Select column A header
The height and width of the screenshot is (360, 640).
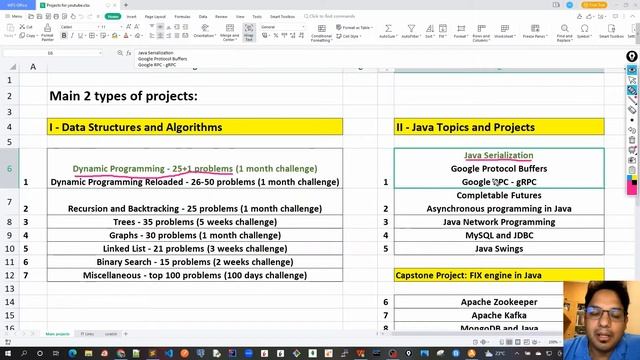tap(33, 67)
